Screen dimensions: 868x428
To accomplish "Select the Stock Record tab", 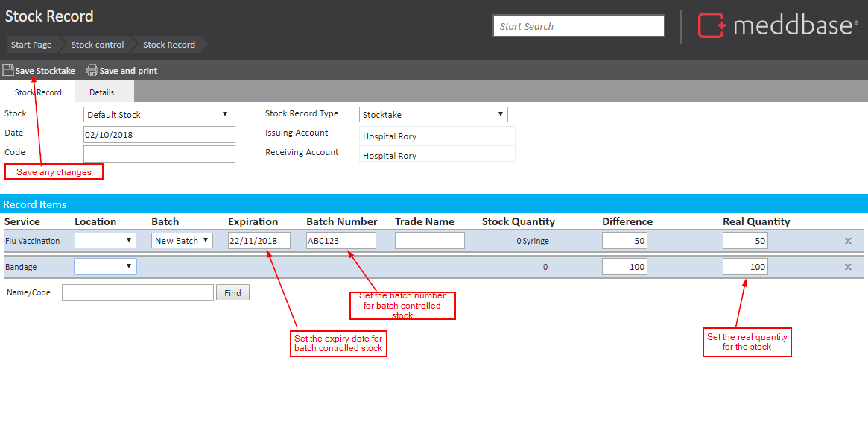I will [38, 92].
